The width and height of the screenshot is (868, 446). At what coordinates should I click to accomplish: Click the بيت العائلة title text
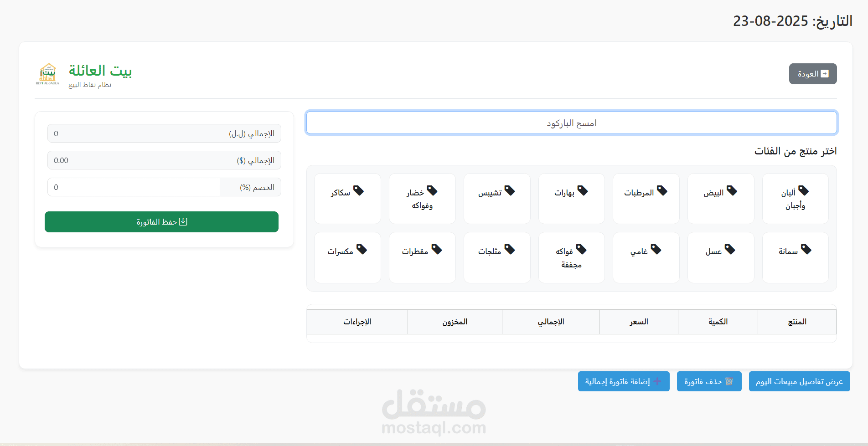point(100,71)
